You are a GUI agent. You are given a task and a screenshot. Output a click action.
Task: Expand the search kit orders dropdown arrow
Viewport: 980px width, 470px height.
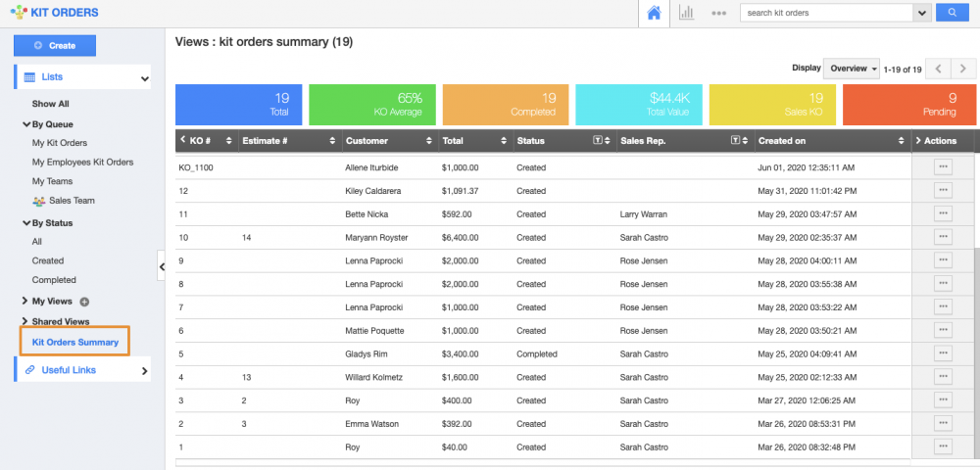point(921,13)
